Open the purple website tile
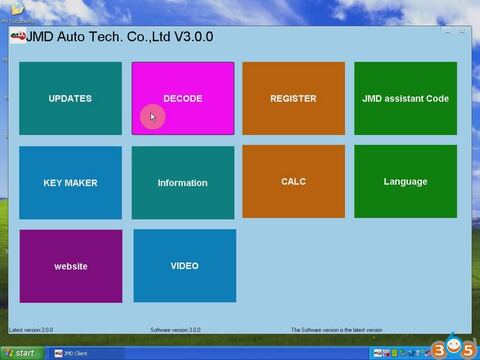This screenshot has height=360, width=480. click(71, 266)
